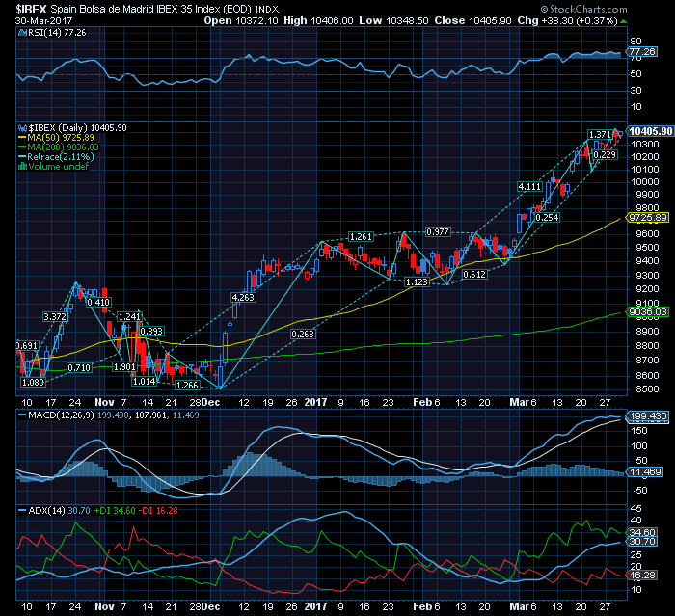The width and height of the screenshot is (675, 616).
Task: Click the 0.263 retrace label
Action: tap(303, 335)
